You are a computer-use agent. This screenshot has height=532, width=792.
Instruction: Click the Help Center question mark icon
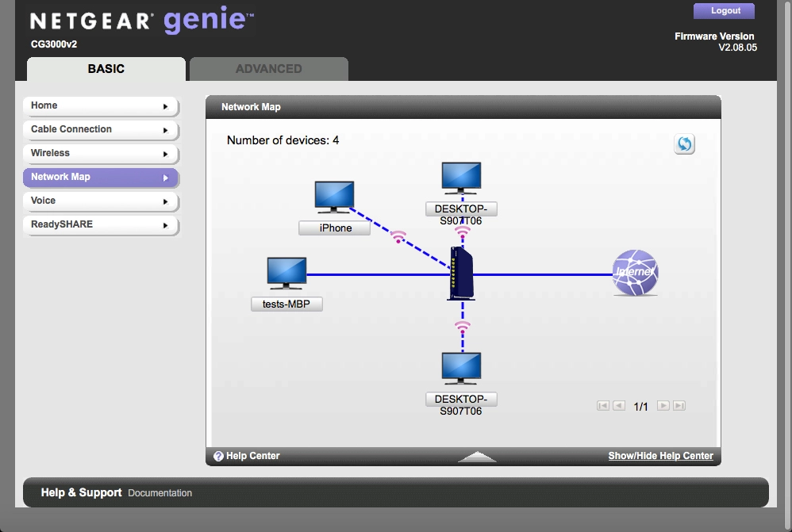pyautogui.click(x=218, y=456)
